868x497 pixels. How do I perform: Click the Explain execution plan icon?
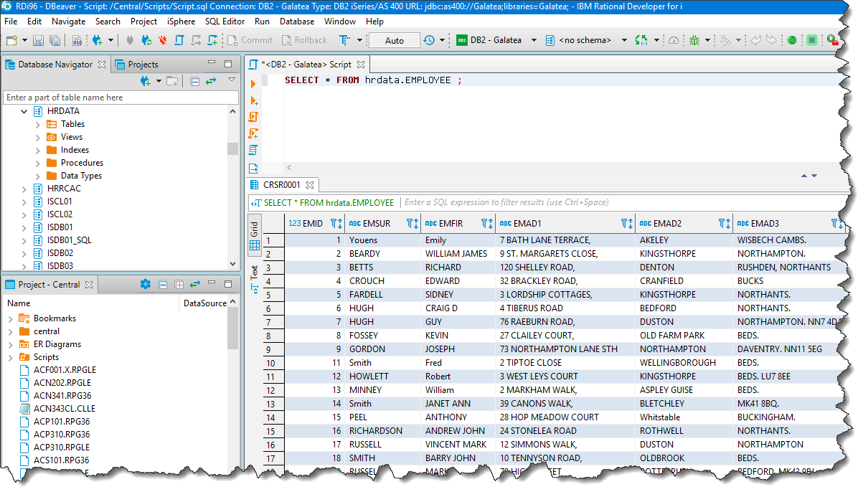253,150
